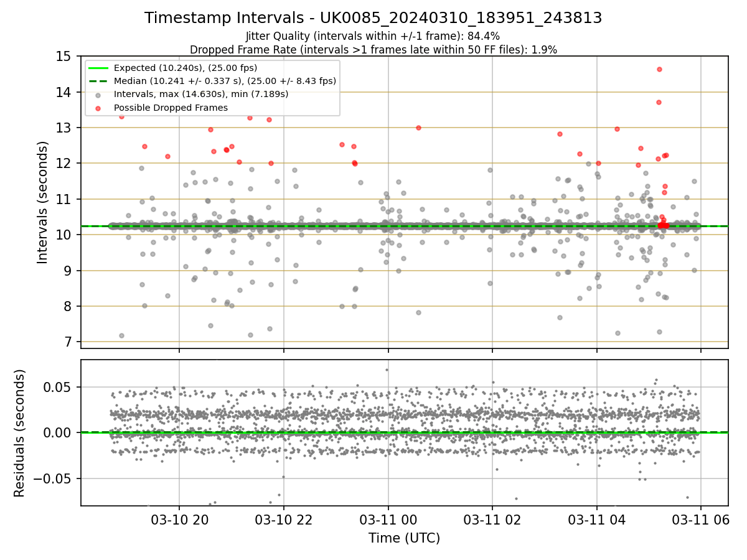Click the red dot marker in the legend
The width and height of the screenshot is (747, 560).
[99, 108]
